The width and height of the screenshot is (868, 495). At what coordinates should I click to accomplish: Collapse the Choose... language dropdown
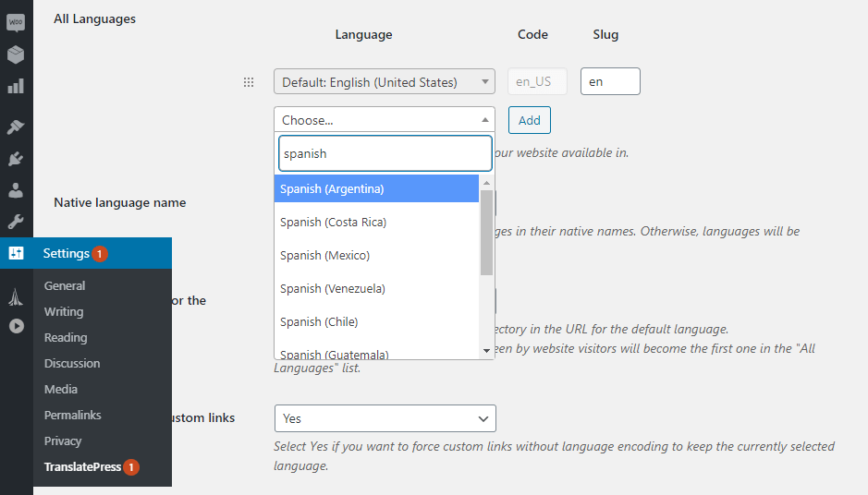[385, 120]
